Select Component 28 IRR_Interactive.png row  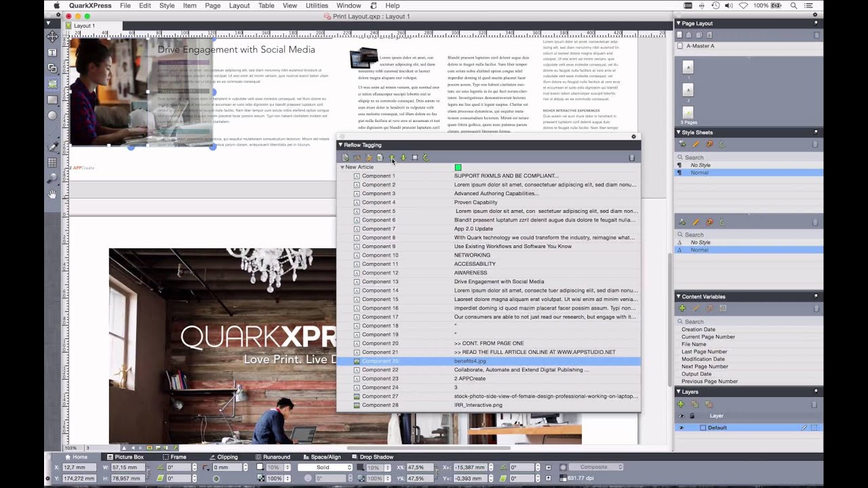pos(488,405)
